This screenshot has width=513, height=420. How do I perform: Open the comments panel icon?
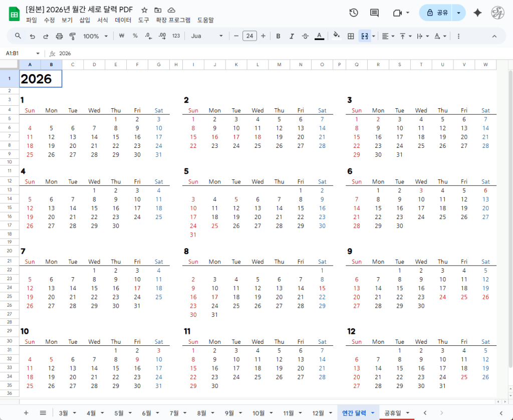tap(374, 13)
